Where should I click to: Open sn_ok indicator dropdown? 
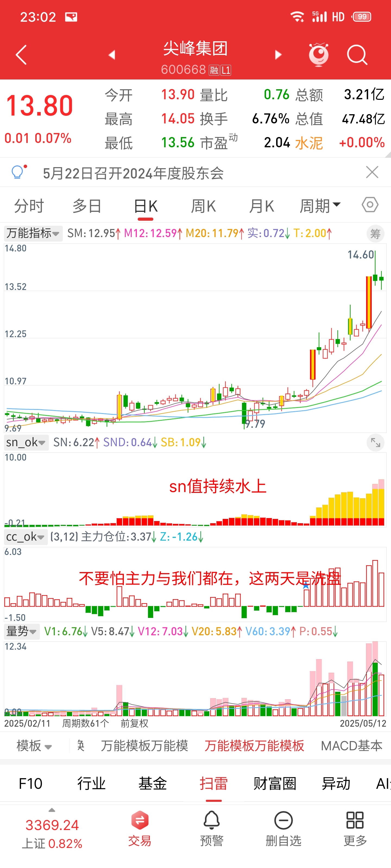pyautogui.click(x=26, y=442)
